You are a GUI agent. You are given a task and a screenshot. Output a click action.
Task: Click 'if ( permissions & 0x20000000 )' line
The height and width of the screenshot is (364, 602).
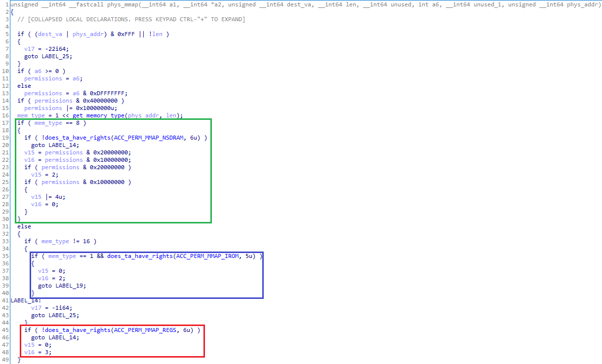click(78, 167)
